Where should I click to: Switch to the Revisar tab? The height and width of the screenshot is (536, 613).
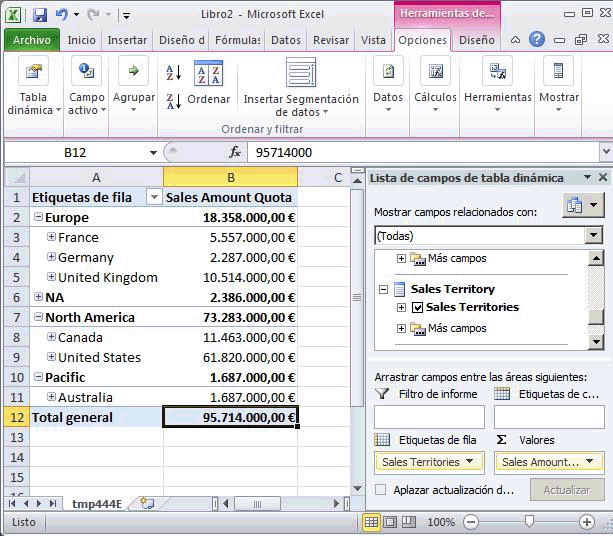click(x=331, y=40)
